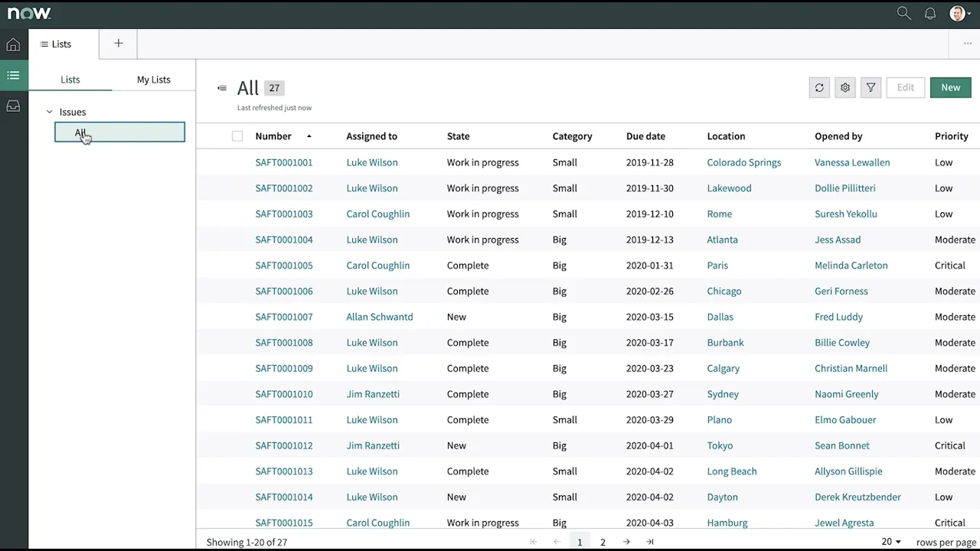Open the notifications bell

coord(930,13)
